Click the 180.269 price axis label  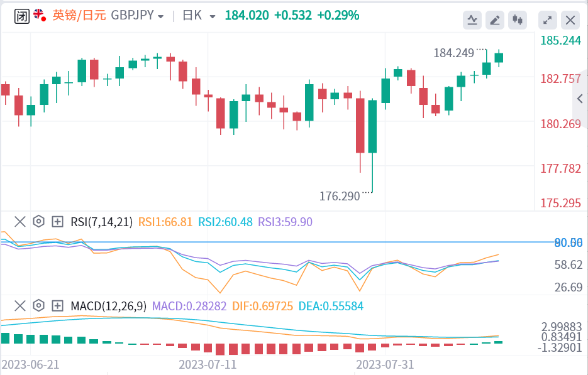(560, 124)
